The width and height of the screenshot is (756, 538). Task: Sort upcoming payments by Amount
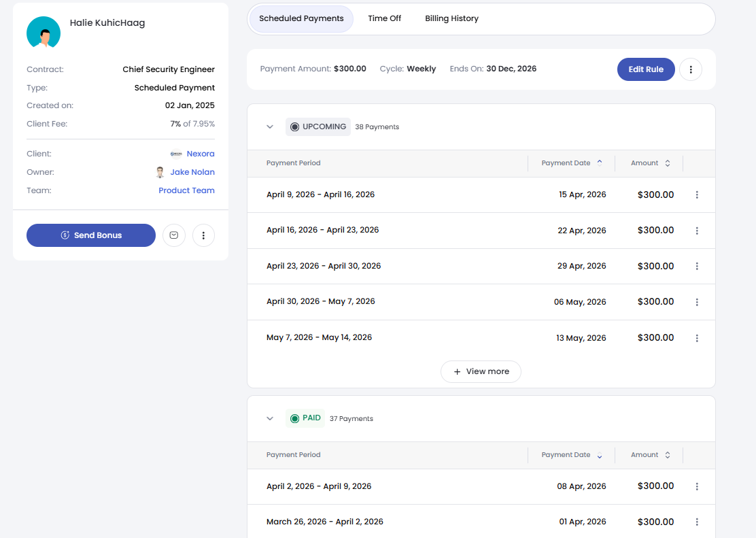coord(650,163)
